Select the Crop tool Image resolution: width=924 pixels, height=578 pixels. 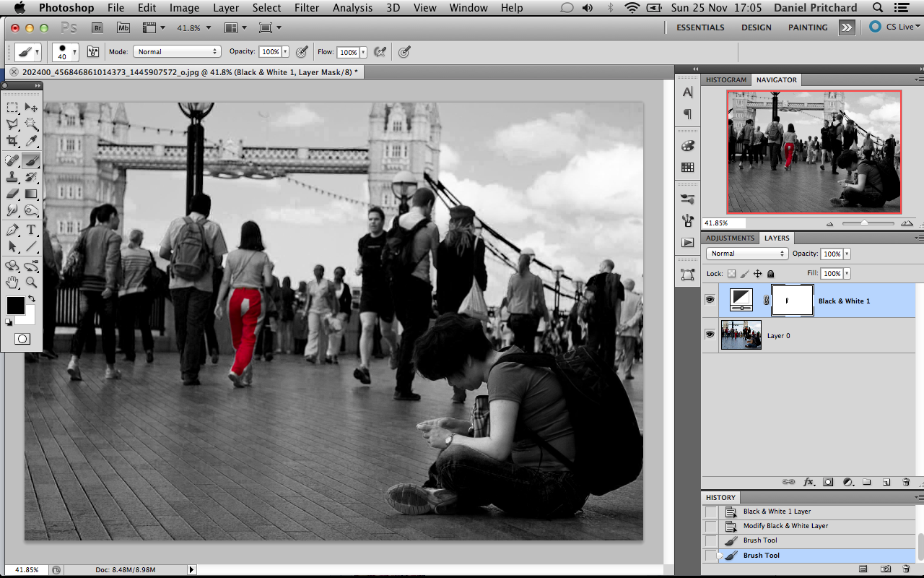point(12,140)
